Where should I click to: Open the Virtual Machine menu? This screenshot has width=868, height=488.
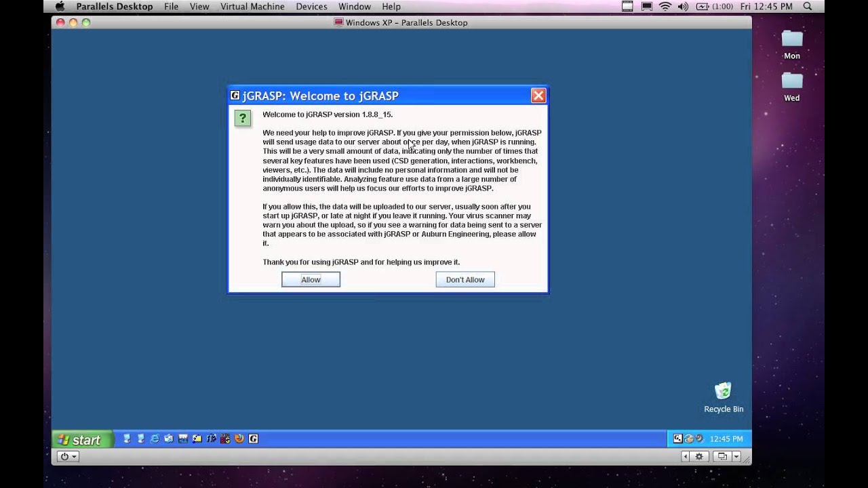252,6
